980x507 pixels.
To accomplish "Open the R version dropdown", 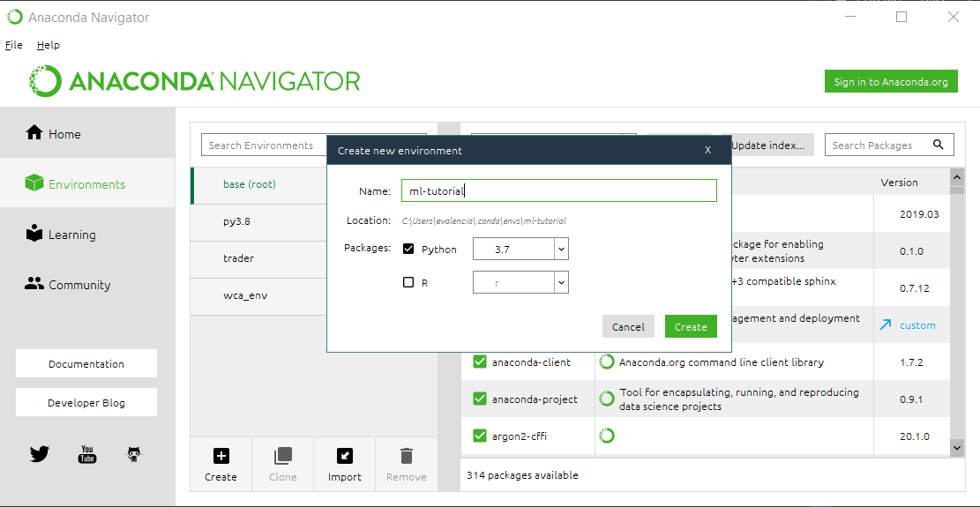I will 520,282.
